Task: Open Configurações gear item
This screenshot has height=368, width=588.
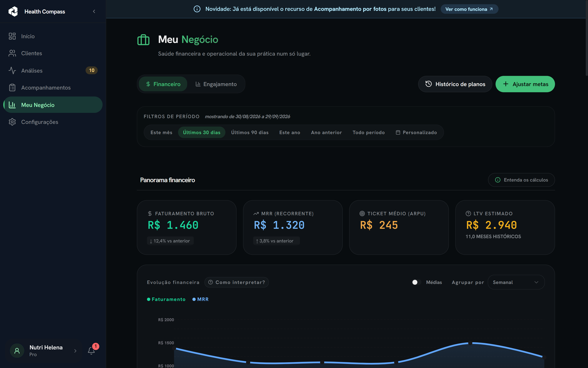Action: point(53,122)
